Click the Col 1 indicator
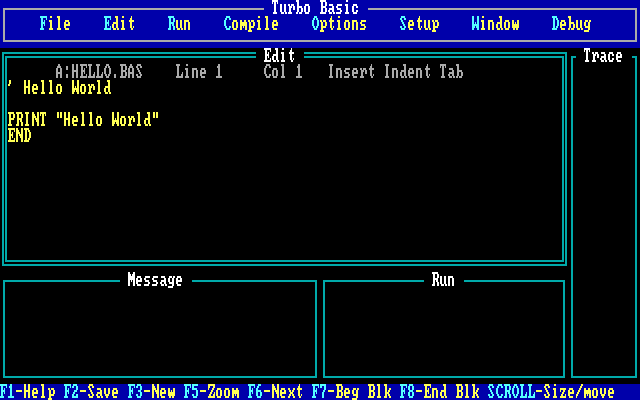The width and height of the screenshot is (640, 400). pyautogui.click(x=283, y=72)
